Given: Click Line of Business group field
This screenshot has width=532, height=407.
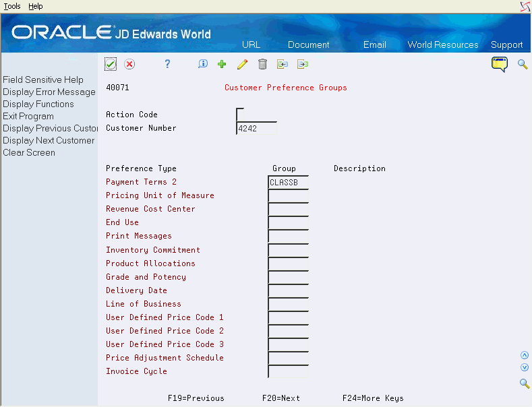Looking at the screenshot, I should point(289,304).
